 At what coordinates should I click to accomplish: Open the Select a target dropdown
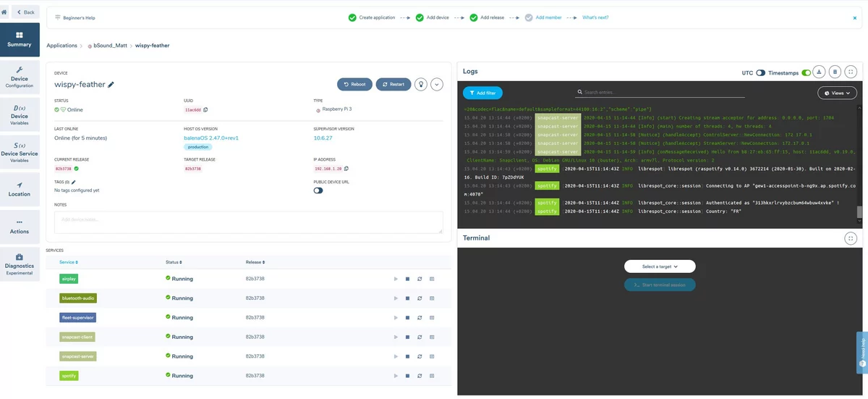(660, 266)
